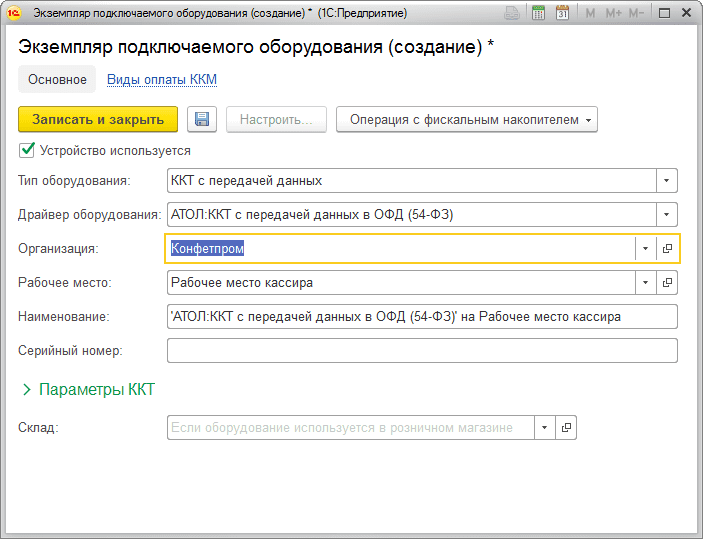
Task: Open the Рабочее место item form icon
Action: tap(667, 283)
